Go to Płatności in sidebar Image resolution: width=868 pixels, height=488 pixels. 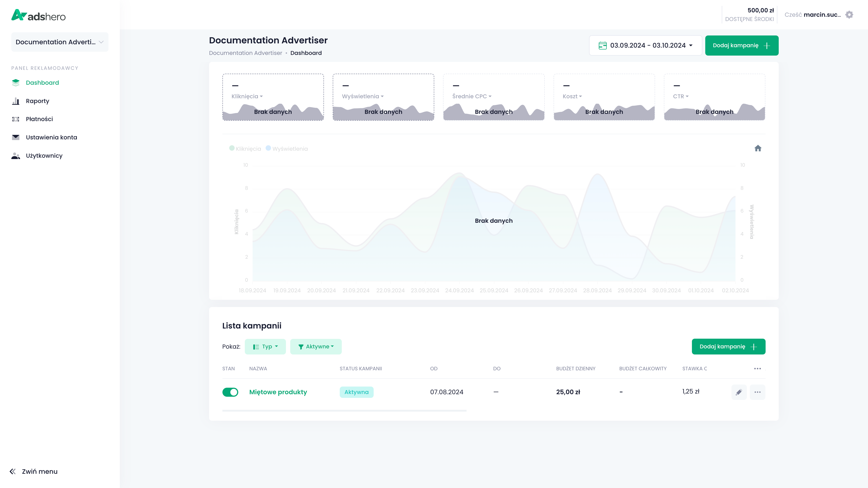tap(39, 119)
